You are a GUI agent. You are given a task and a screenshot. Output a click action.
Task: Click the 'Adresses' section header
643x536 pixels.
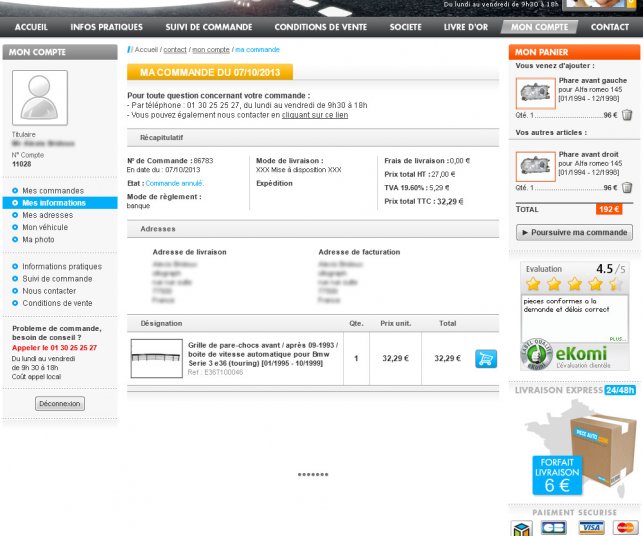click(313, 229)
